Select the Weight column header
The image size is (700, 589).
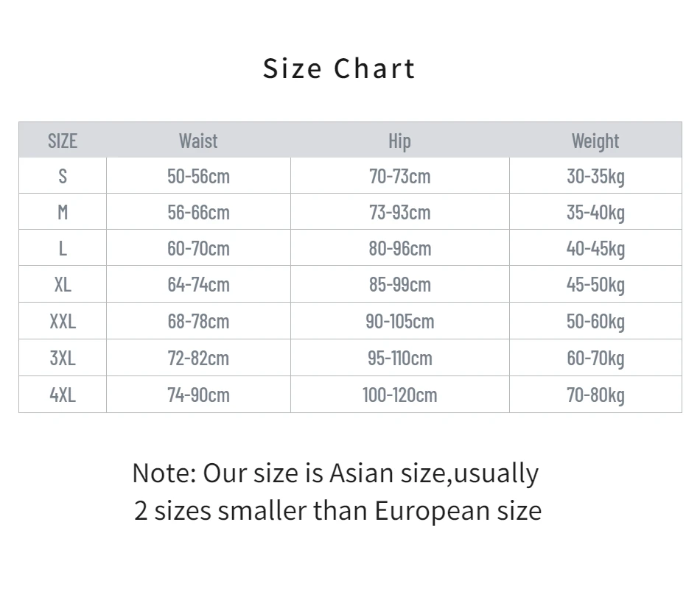tap(595, 141)
